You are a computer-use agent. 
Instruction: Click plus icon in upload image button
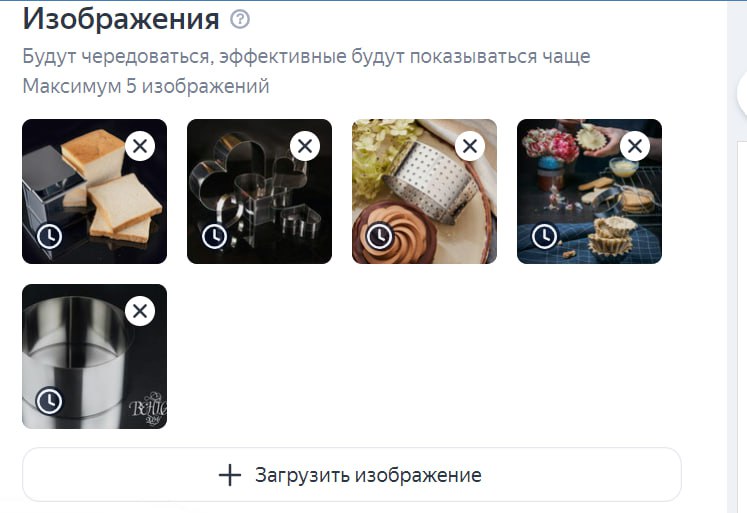[x=230, y=475]
